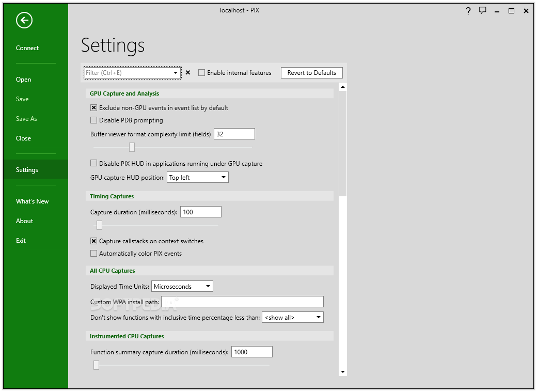Click the function summary capture duration slider thumb
This screenshot has height=392, width=537.
click(x=96, y=365)
